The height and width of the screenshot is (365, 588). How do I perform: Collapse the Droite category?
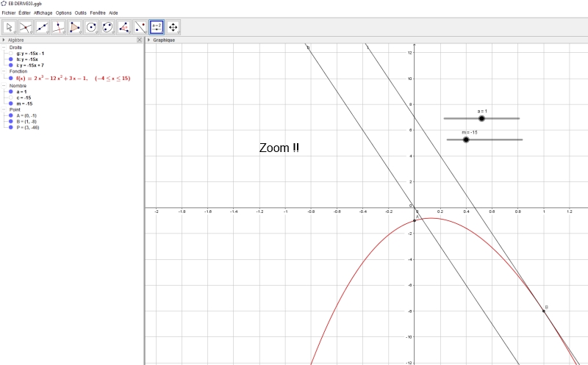point(4,48)
